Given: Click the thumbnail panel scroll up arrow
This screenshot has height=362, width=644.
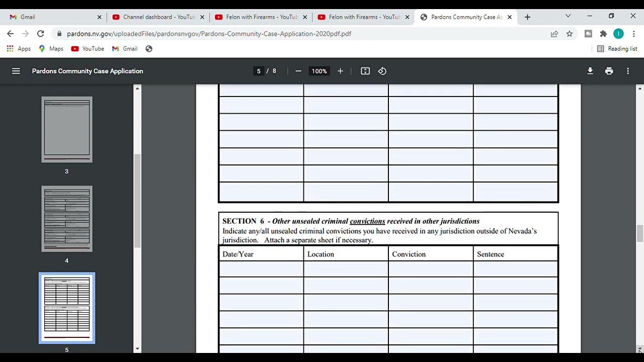Looking at the screenshot, I should click(x=137, y=88).
